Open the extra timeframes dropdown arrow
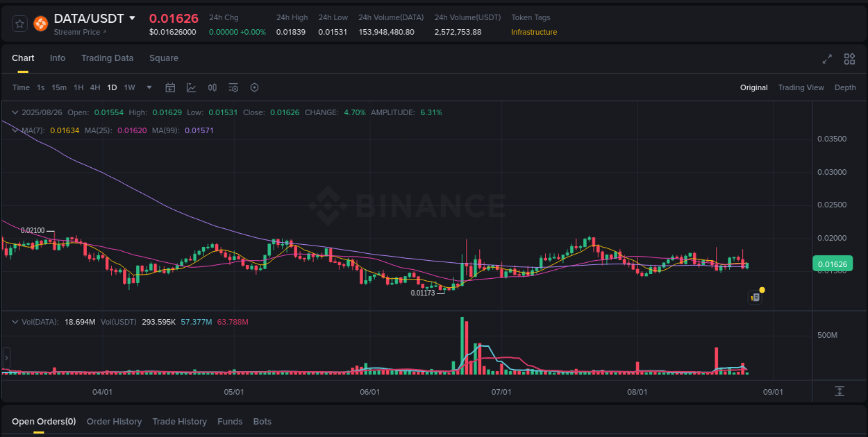 pos(149,87)
